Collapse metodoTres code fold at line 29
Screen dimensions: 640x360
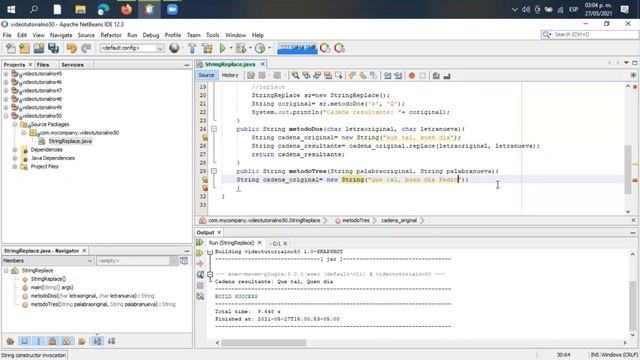pos(214,171)
